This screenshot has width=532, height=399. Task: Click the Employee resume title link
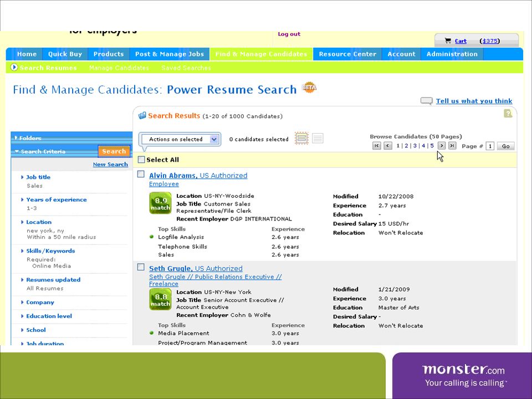coord(164,184)
